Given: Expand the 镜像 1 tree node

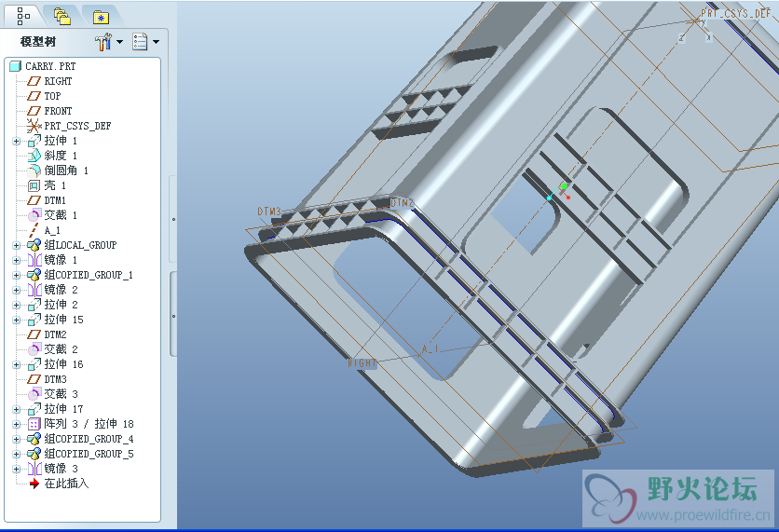Looking at the screenshot, I should 17,260.
